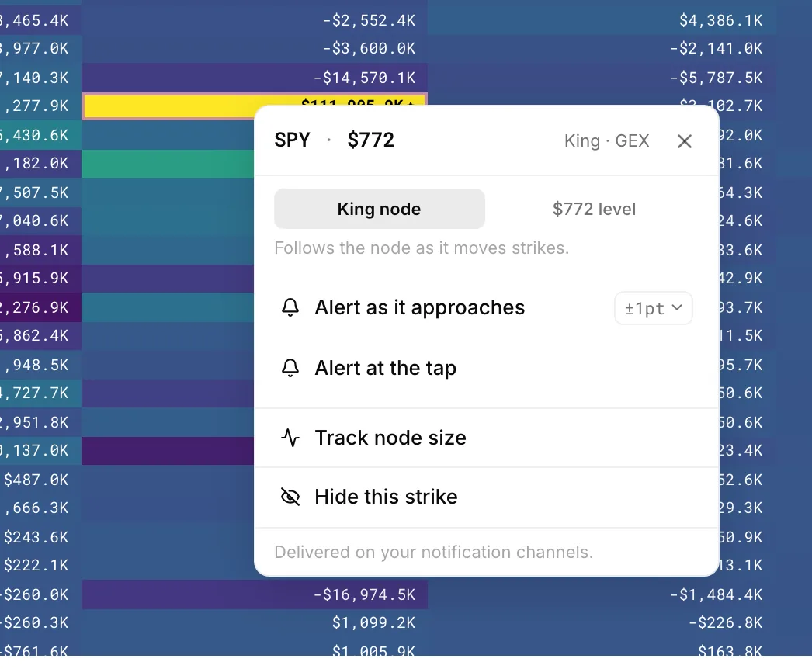
Task: Click the King · GEX label
Action: coord(606,140)
